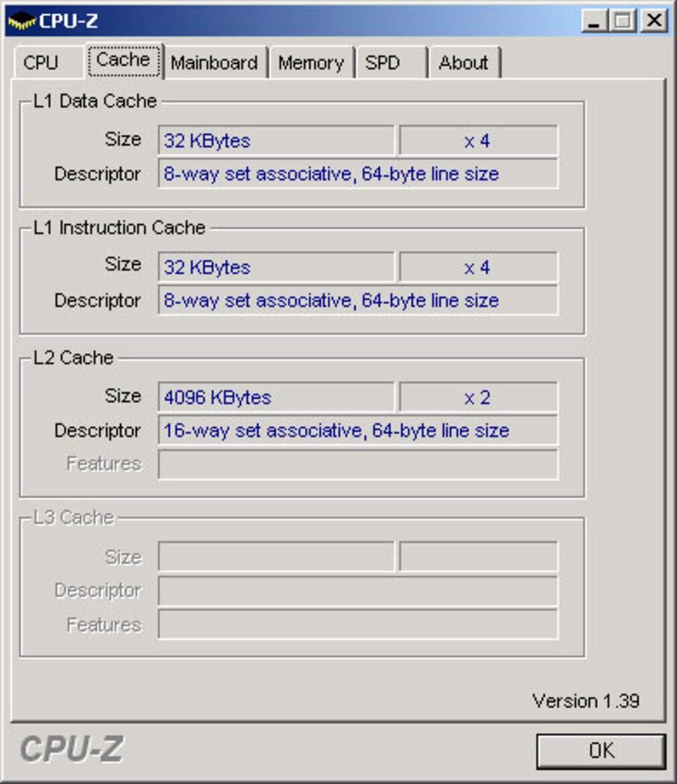Select the x 4 multiplier field for L1 Data Cache

pyautogui.click(x=478, y=140)
